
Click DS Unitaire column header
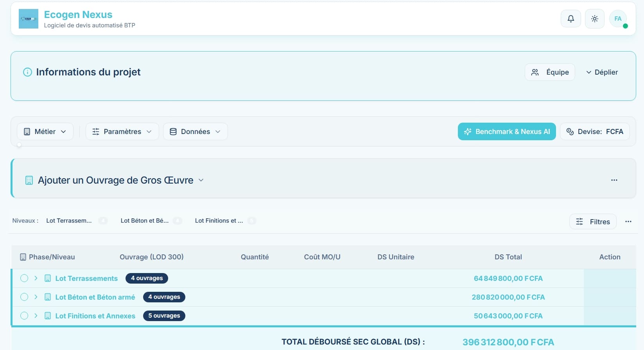coord(396,257)
